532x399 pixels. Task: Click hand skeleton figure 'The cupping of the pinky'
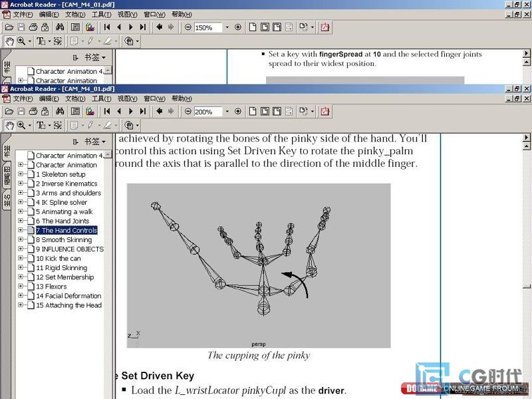coord(259,265)
